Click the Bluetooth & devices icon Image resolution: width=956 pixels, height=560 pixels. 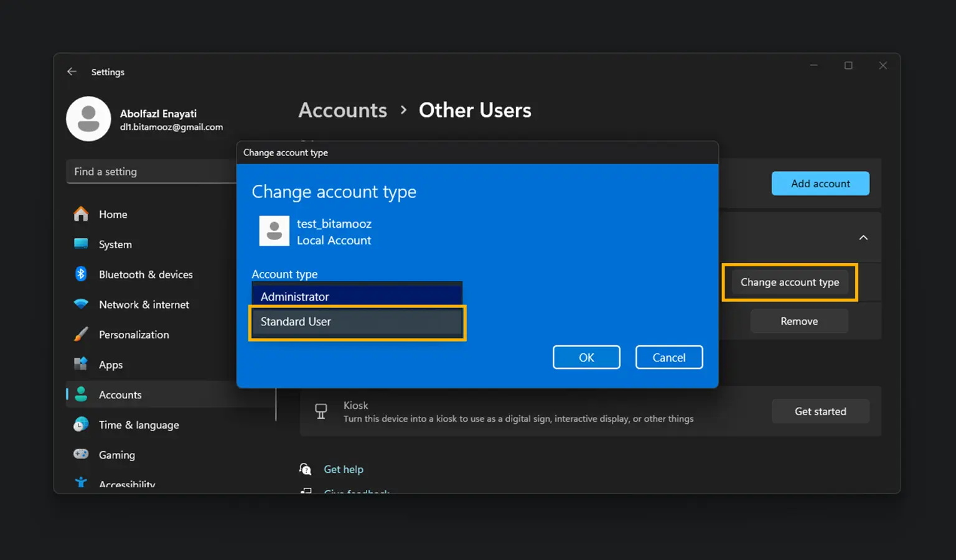81,274
